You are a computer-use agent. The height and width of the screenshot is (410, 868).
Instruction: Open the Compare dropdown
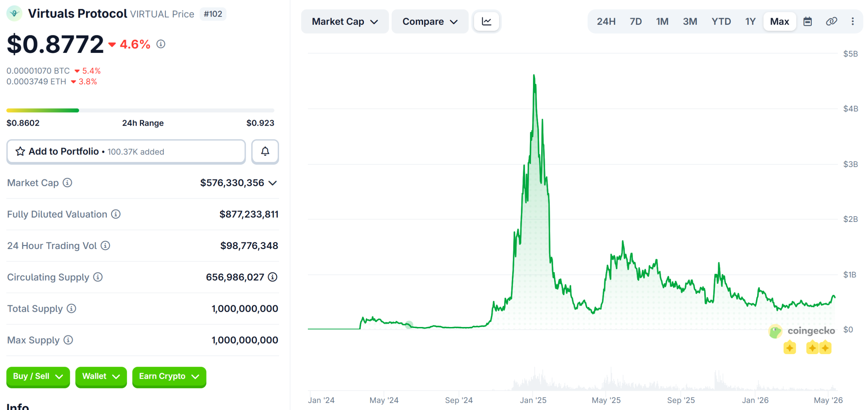coord(430,21)
